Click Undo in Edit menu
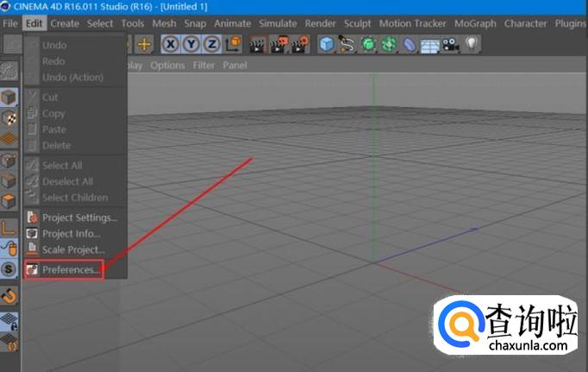The image size is (588, 372). (x=75, y=45)
